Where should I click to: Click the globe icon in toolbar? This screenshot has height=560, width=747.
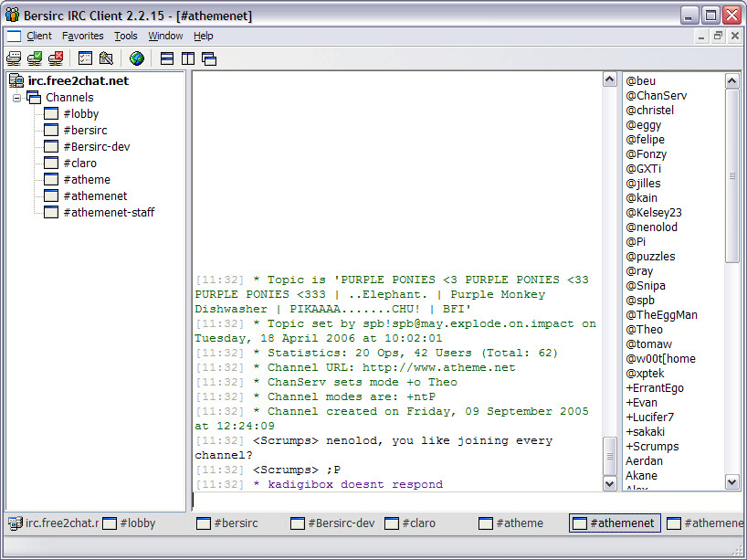137,58
